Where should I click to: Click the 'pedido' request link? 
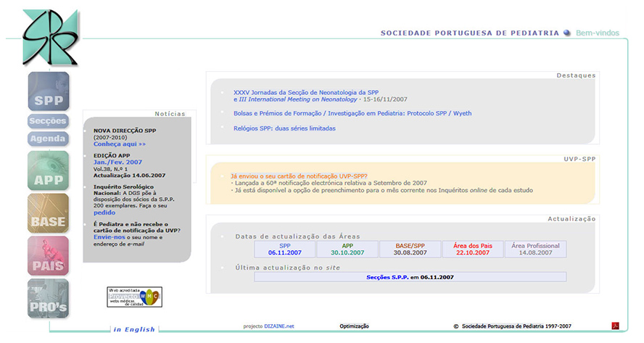click(104, 212)
